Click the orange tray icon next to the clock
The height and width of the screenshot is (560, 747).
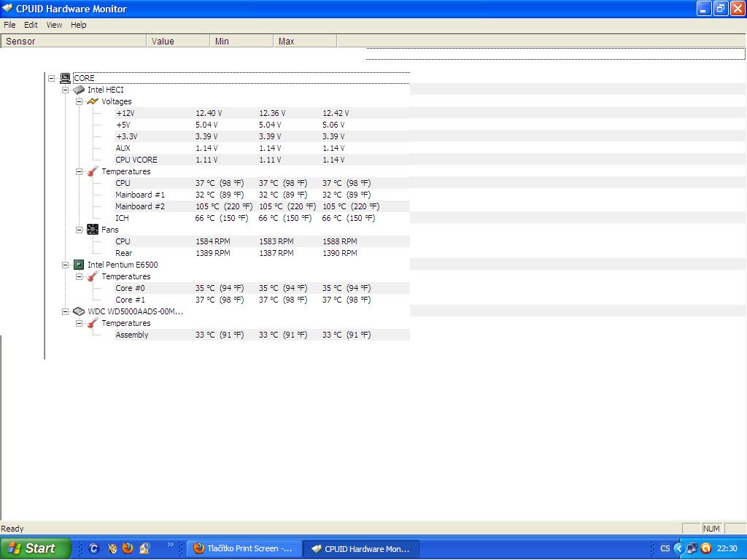(706, 548)
